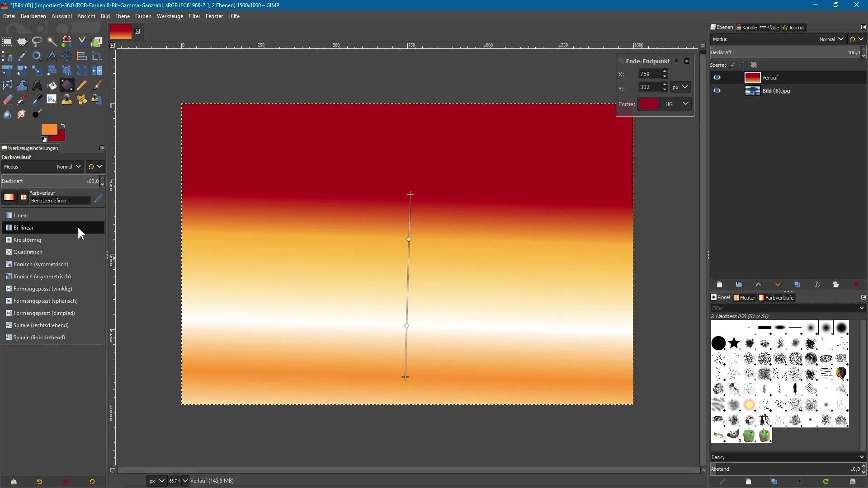Toggle lock pixels for the layer
The height and width of the screenshot is (488, 868).
point(733,65)
